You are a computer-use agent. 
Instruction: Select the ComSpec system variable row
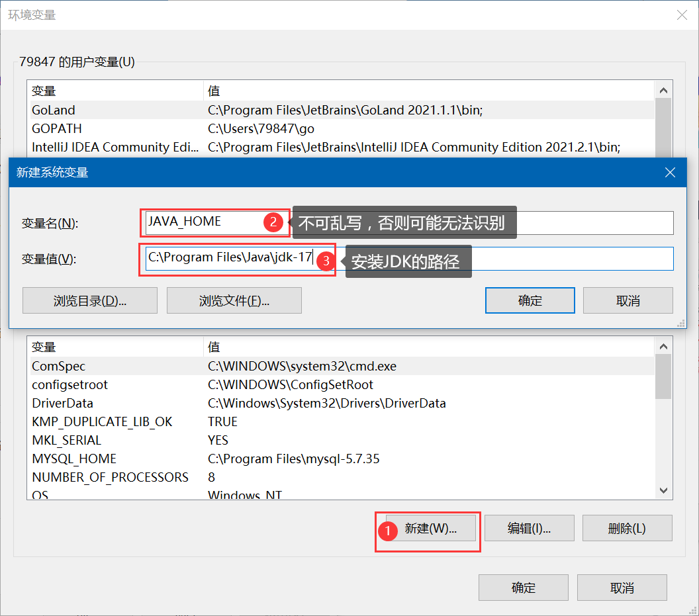click(x=342, y=366)
